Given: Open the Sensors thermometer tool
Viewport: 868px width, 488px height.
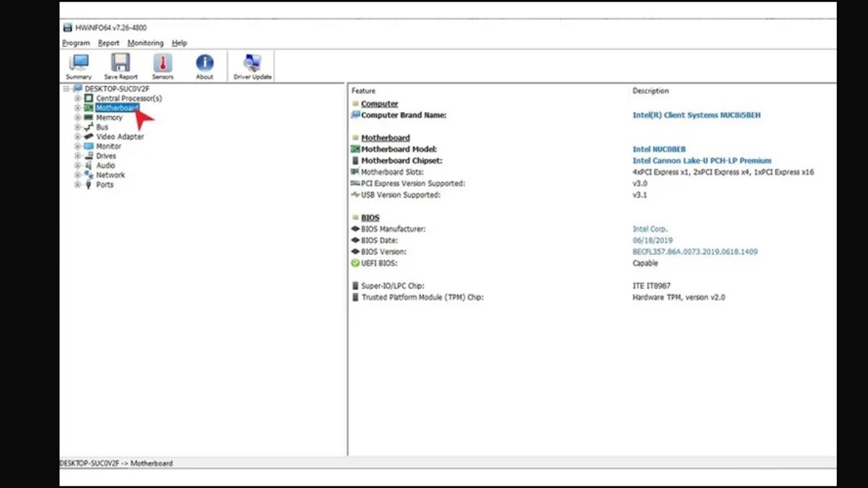Looking at the screenshot, I should tap(163, 67).
